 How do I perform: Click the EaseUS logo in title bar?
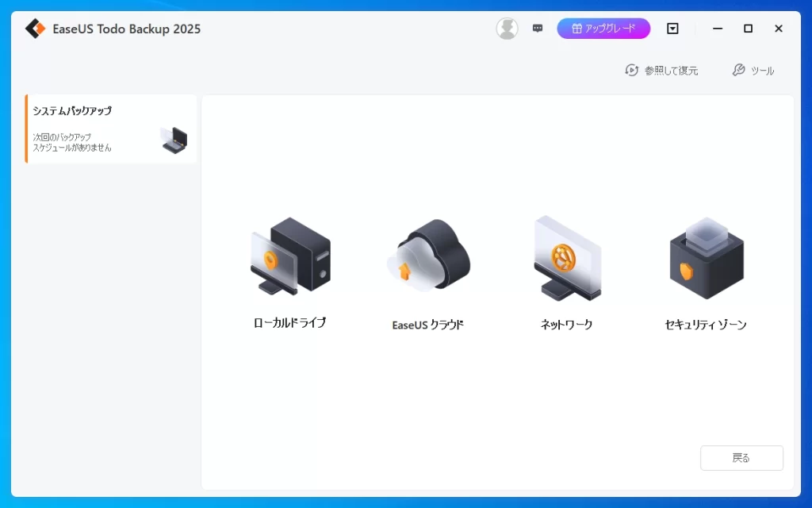tap(35, 29)
